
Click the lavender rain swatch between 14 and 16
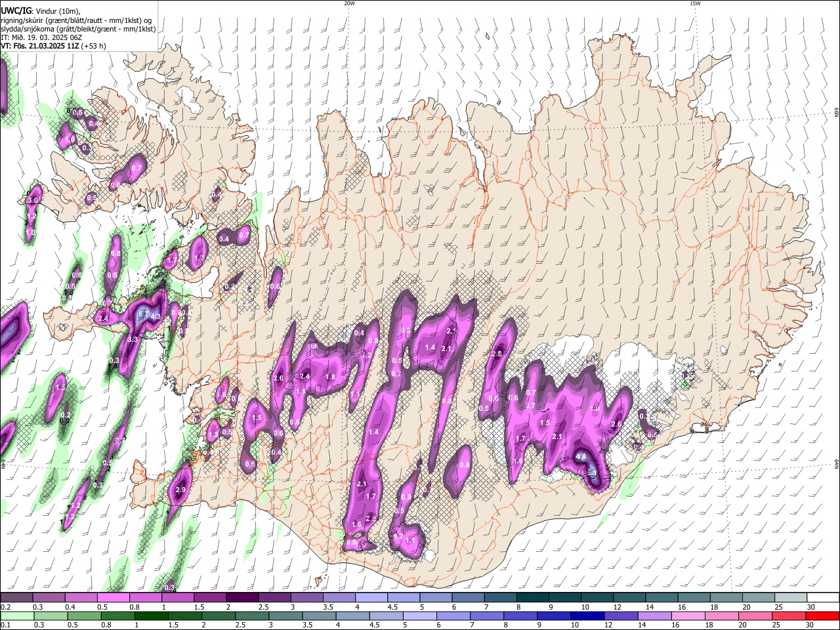[x=654, y=616]
